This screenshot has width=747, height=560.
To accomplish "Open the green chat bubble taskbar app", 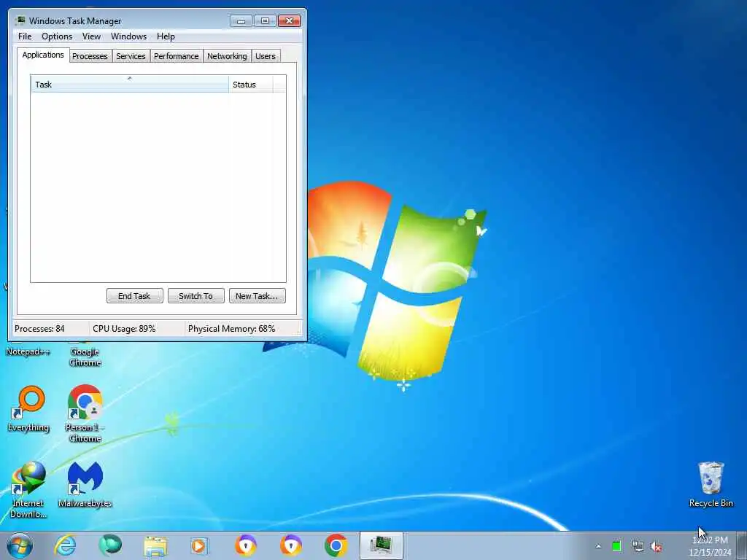I will click(110, 545).
